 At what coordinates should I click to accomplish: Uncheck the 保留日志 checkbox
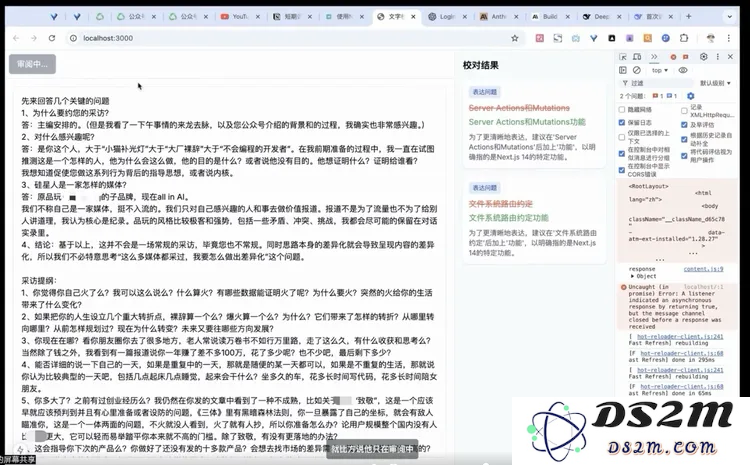click(622, 122)
